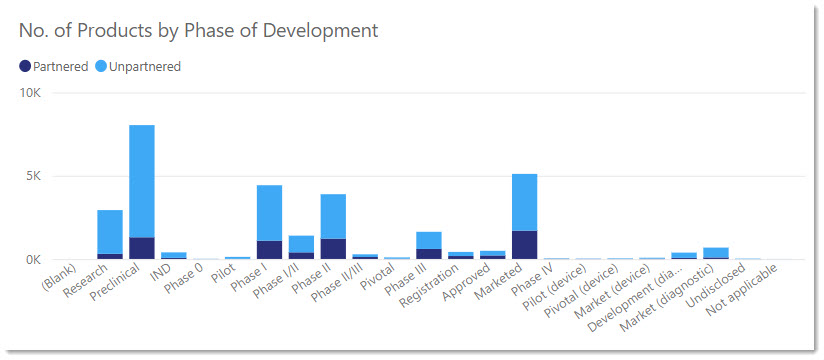
Task: Click the Preclinical axis label
Action: 115,282
